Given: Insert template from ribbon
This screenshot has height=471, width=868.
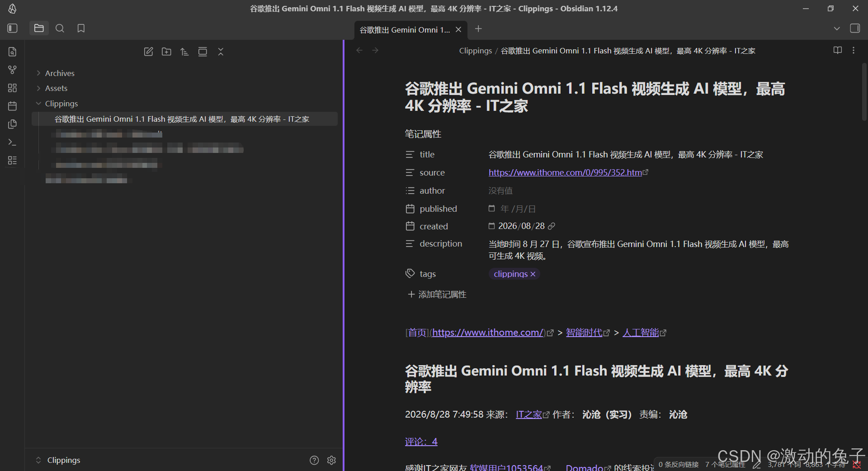Looking at the screenshot, I should (12, 124).
